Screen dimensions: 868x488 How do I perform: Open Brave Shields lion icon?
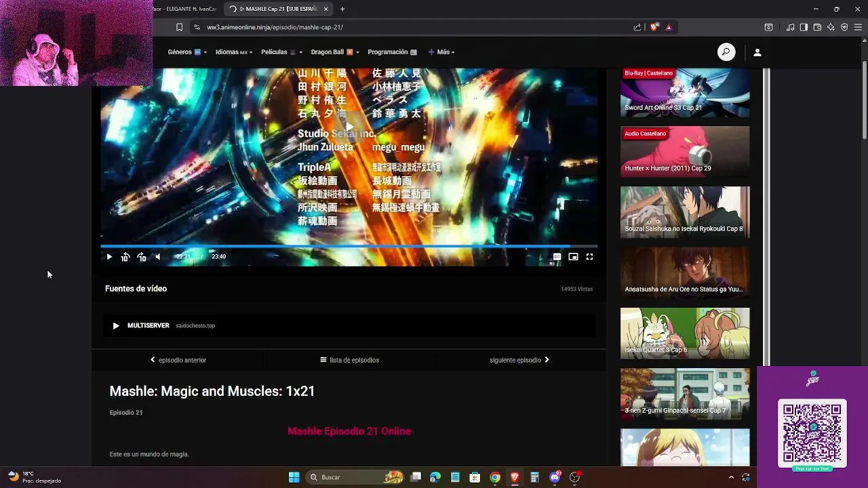pyautogui.click(x=654, y=27)
